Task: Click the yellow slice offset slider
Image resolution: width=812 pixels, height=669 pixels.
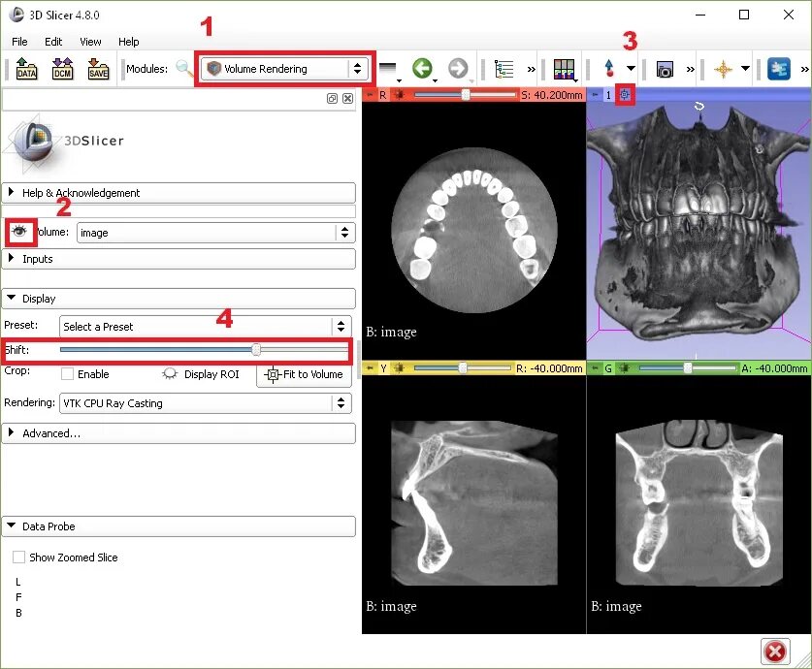Action: coord(463,367)
